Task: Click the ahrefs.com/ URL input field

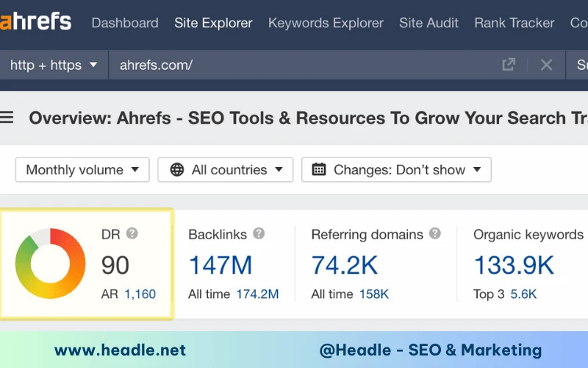Action: click(x=294, y=65)
